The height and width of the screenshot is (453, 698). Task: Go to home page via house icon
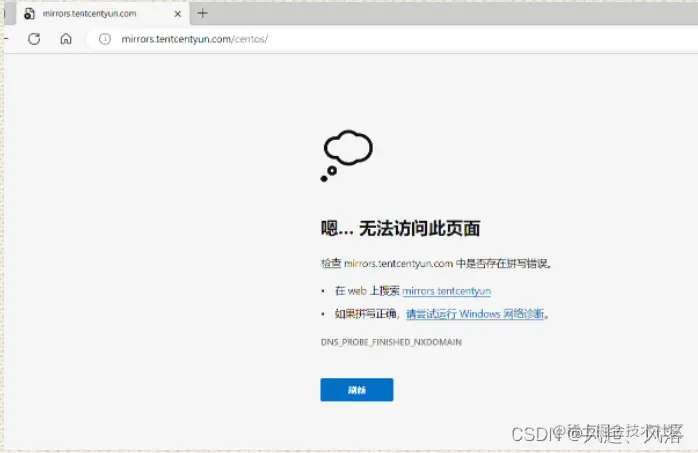point(66,39)
